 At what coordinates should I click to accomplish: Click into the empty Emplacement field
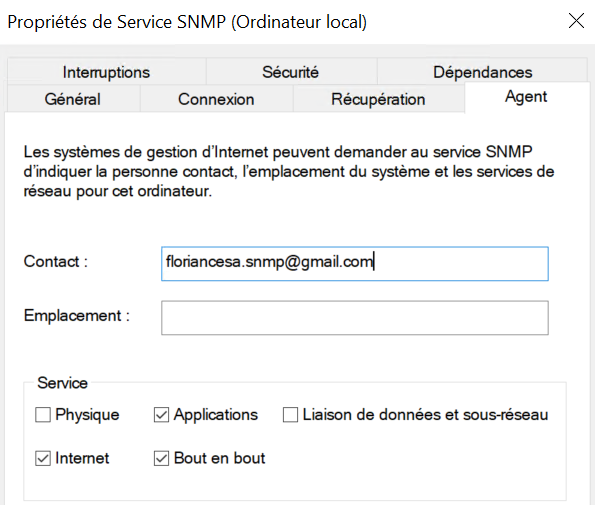(x=355, y=318)
